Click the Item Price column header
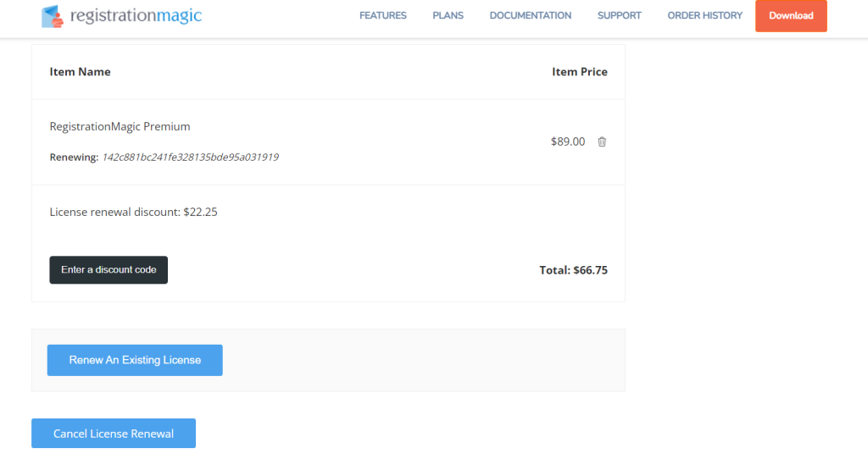The height and width of the screenshot is (465, 868). (x=579, y=72)
